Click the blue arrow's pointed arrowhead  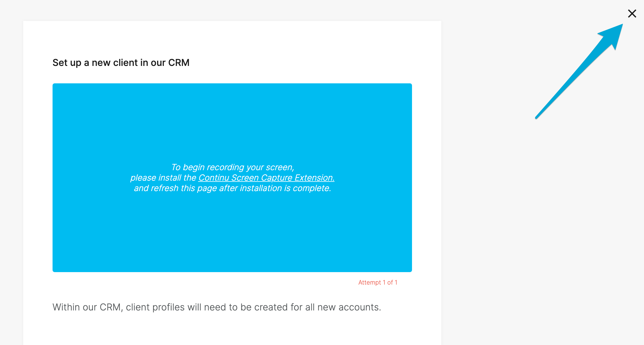(x=613, y=35)
